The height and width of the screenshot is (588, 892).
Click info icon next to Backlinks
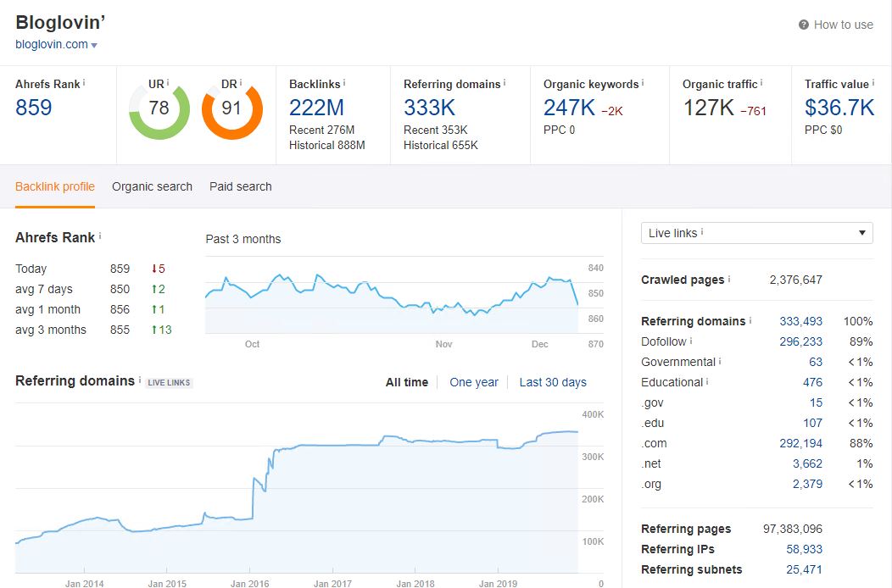tap(344, 82)
